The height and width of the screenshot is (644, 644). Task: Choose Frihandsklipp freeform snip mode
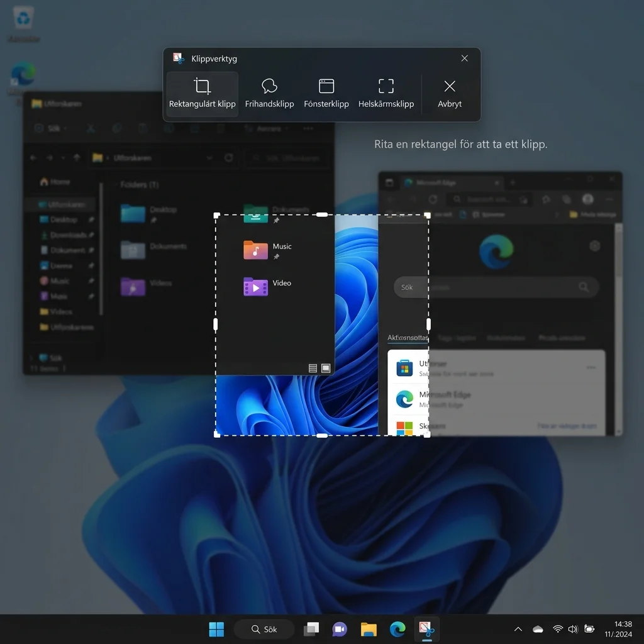point(269,94)
